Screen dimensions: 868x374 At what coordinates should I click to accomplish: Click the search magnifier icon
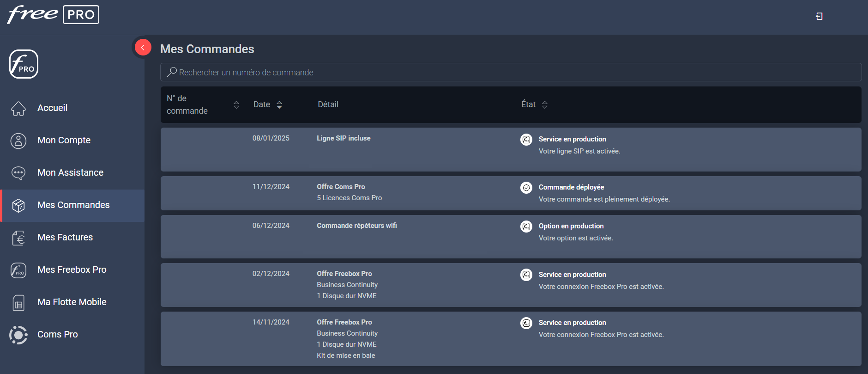172,72
